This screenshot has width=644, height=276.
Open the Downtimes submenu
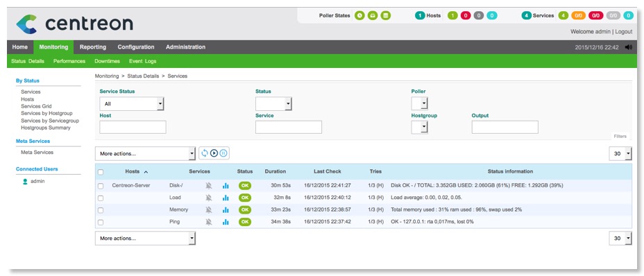coord(107,61)
